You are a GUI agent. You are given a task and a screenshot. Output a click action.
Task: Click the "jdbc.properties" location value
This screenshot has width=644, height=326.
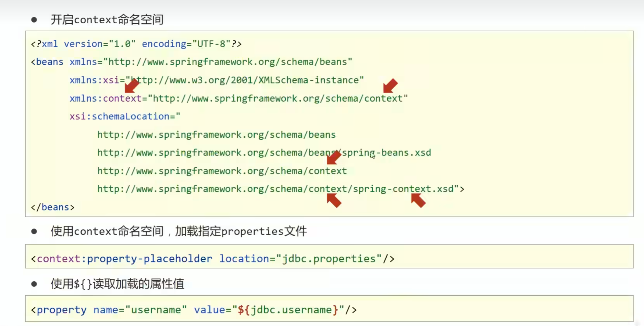[x=328, y=259]
